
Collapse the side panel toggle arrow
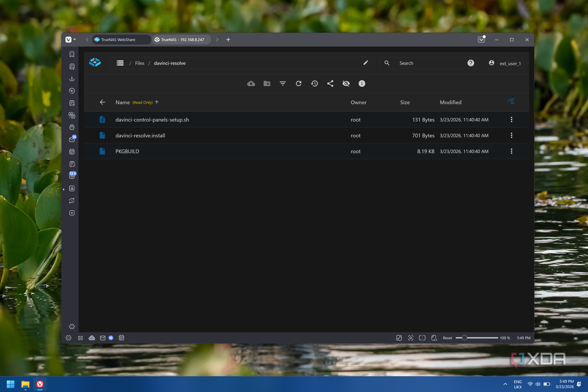click(63, 189)
